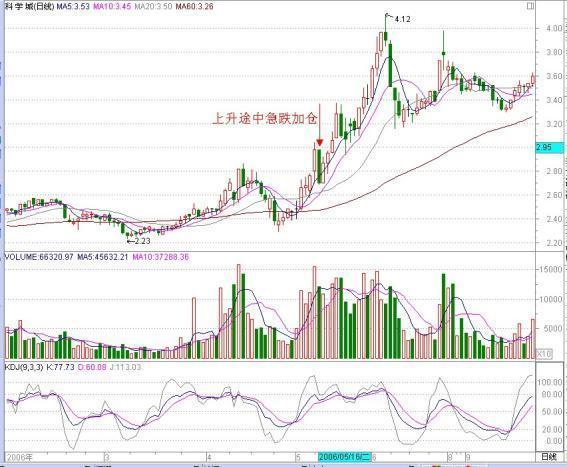Image resolution: width=567 pixels, height=467 pixels.
Task: Click the maximize-chart square icon at top right
Action: click(530, 6)
